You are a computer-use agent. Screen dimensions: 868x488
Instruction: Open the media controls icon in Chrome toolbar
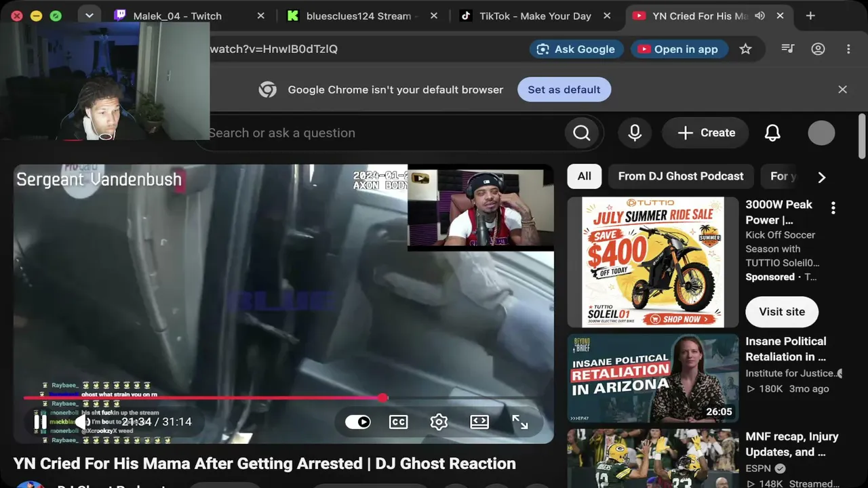tap(788, 49)
